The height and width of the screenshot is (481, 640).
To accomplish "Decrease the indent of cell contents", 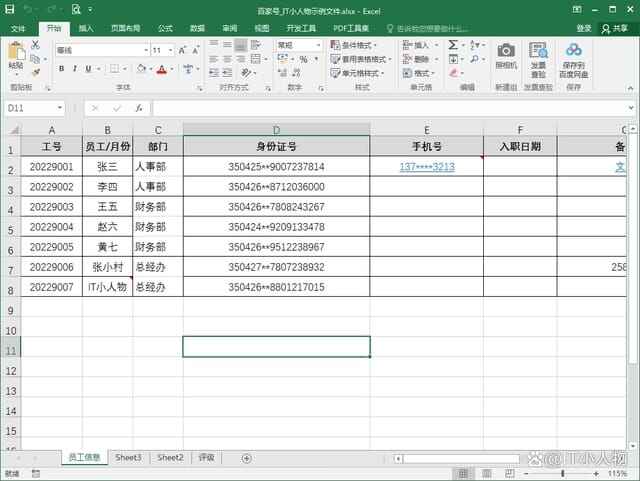I will pyautogui.click(x=214, y=73).
